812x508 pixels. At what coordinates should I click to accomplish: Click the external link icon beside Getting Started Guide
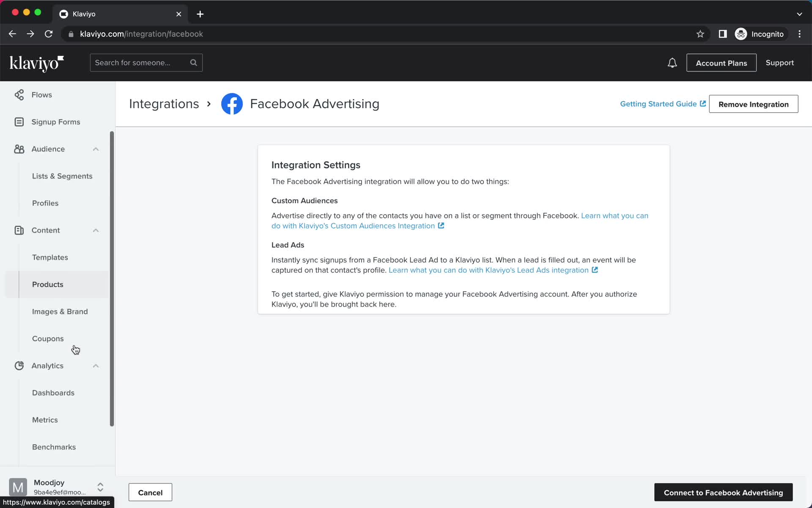(703, 104)
